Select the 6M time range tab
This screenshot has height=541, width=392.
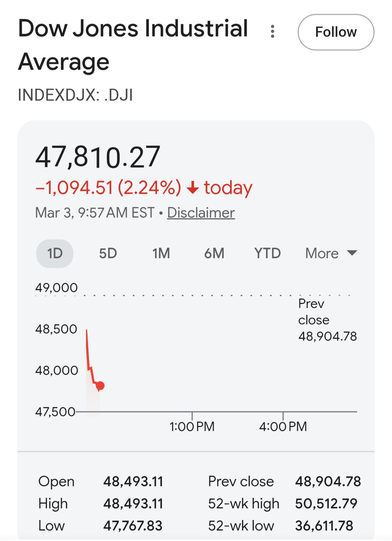tap(214, 253)
